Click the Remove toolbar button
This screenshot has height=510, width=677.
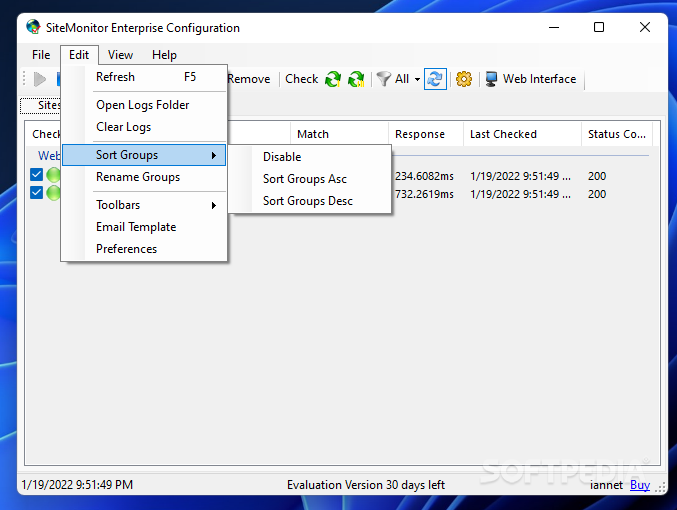tap(249, 79)
